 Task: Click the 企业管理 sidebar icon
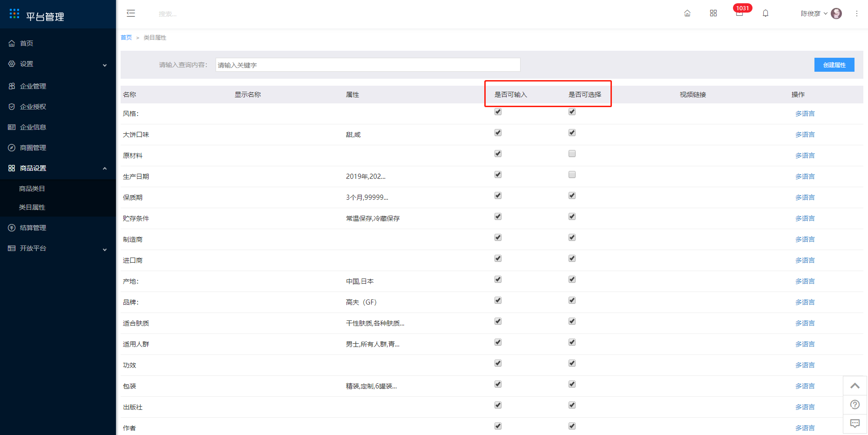click(x=12, y=86)
